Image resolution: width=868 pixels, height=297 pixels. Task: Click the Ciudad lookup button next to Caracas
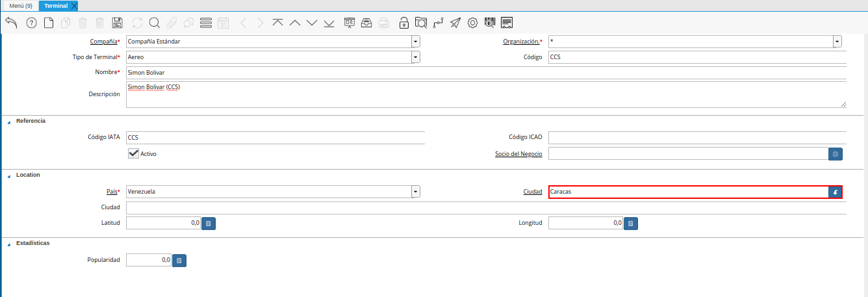point(836,192)
